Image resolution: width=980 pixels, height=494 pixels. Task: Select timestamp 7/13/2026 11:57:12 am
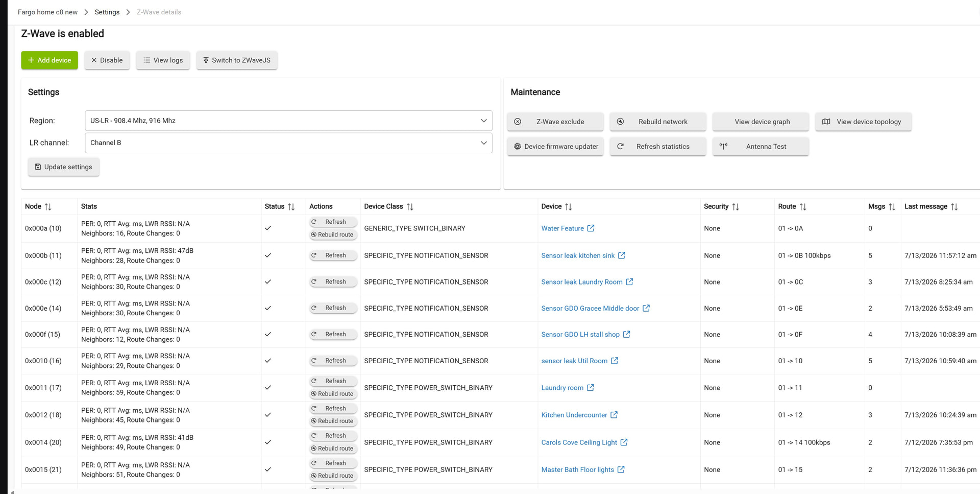pos(941,255)
